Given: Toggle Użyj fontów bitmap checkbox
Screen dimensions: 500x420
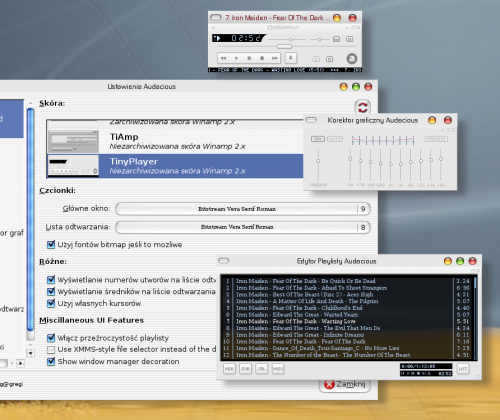Looking at the screenshot, I should (x=51, y=245).
